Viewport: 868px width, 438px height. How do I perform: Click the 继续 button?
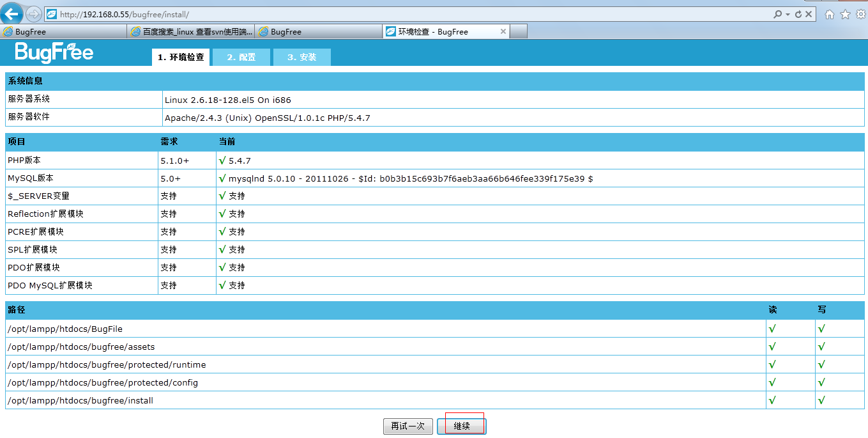click(462, 426)
